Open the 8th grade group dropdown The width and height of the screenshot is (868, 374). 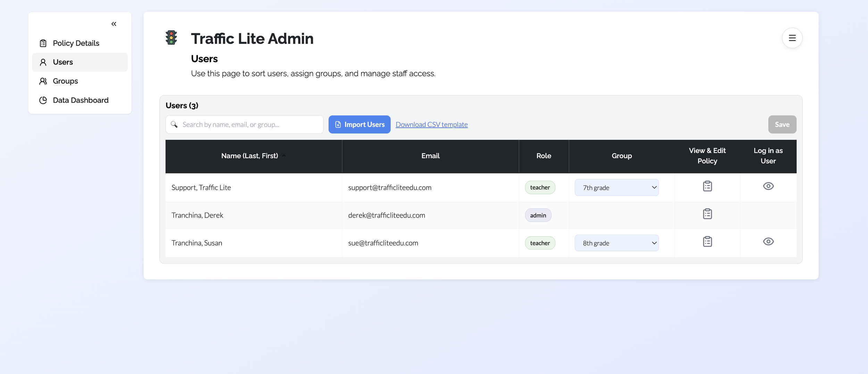[617, 243]
